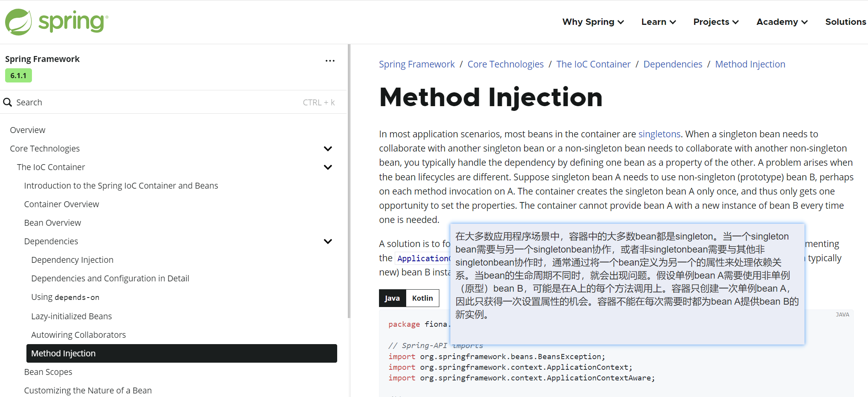Follow the singletons link in paragraph
This screenshot has height=397, width=868.
[x=659, y=134]
